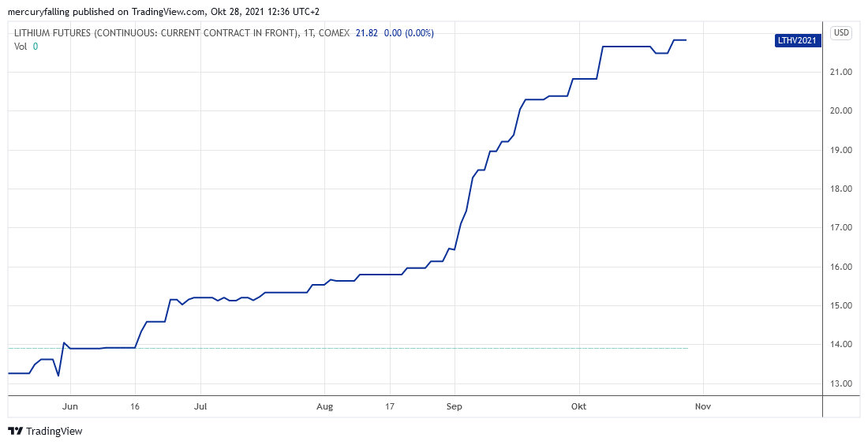
Task: Click the 13.00 price axis label
Action: (x=841, y=383)
